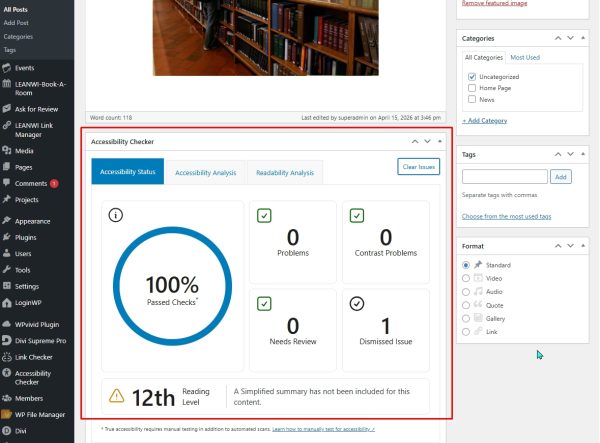The image size is (600, 443).
Task: Move Format panel down
Action: click(571, 246)
